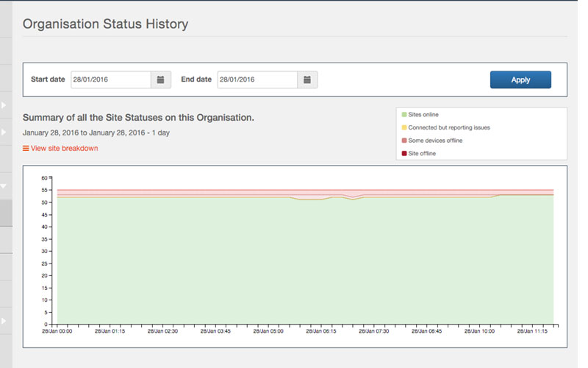Click the green Sites online legend swatch
This screenshot has width=588, height=368.
pos(404,115)
